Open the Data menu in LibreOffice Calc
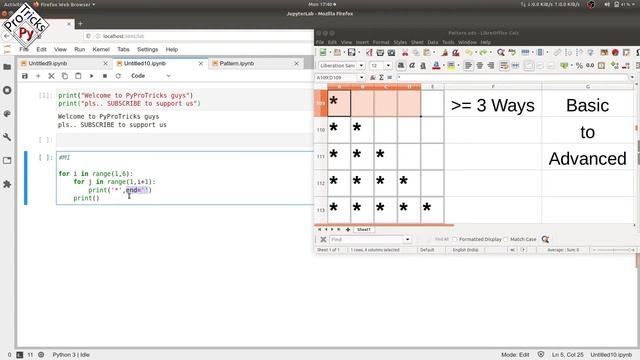Viewport: 640px width, 360px height. tap(433, 42)
